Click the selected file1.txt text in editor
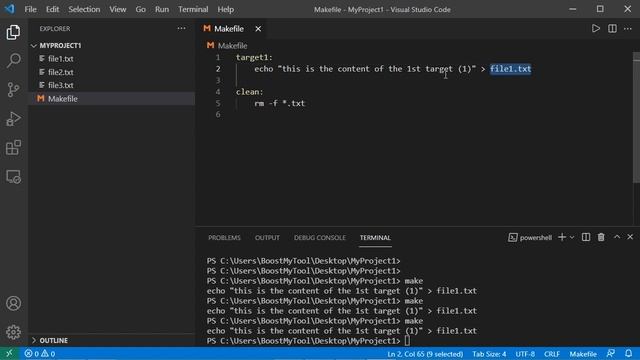The width and height of the screenshot is (640, 360). coord(511,69)
